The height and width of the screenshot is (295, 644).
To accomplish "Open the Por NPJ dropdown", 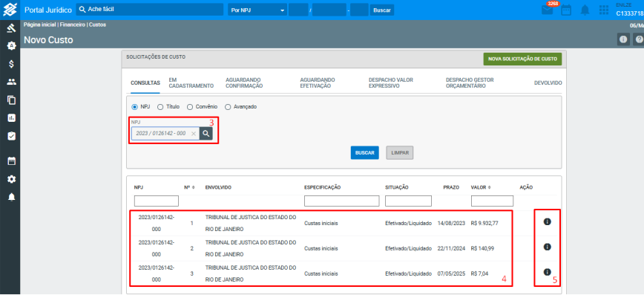I will (257, 10).
